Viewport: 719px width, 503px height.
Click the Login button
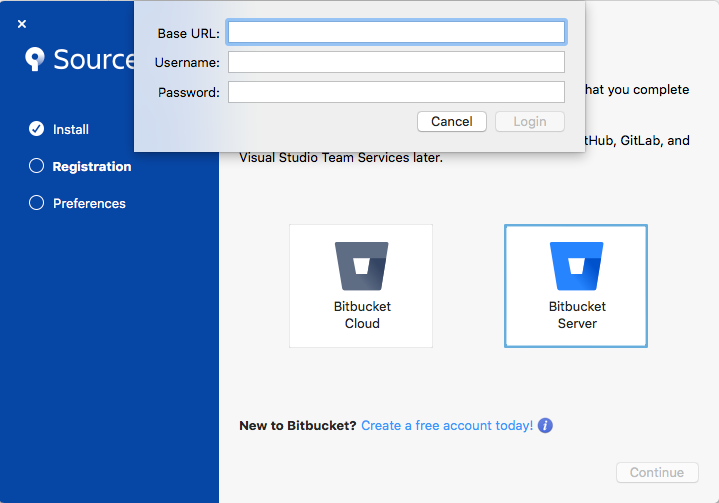pos(530,122)
